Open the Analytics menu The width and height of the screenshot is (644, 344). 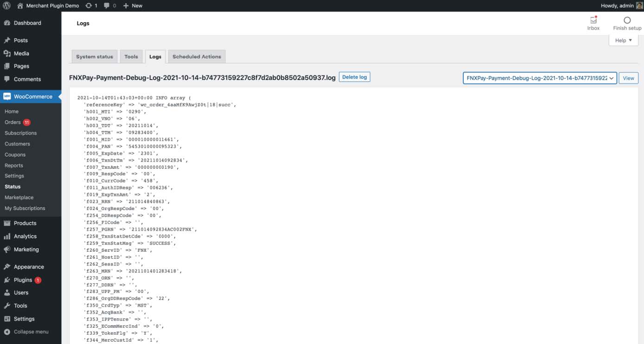coord(25,236)
